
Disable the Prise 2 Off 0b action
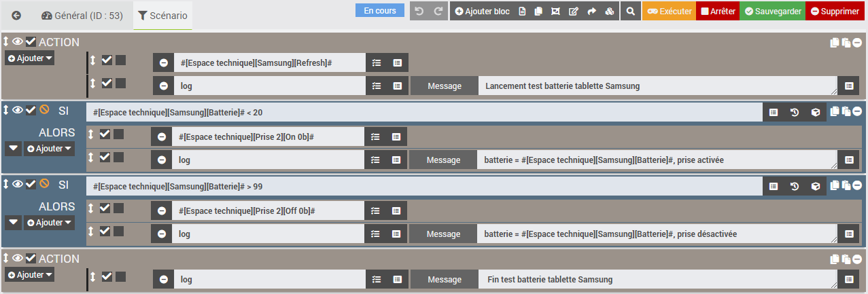tap(105, 208)
